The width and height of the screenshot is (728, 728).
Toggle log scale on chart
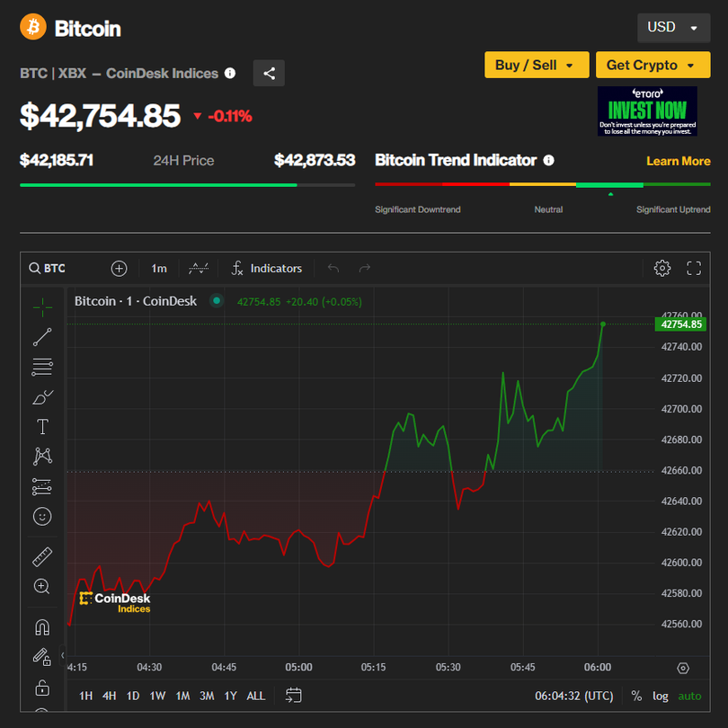click(x=661, y=696)
